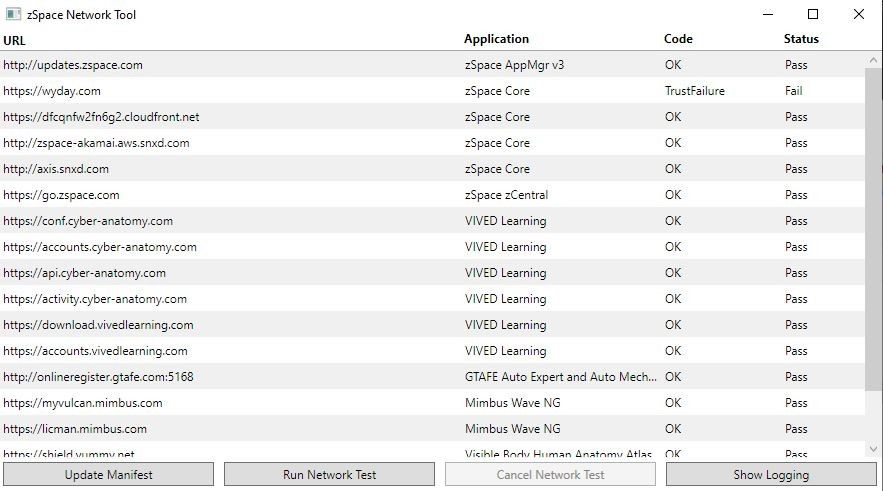Sort by the Application column header

(496, 39)
